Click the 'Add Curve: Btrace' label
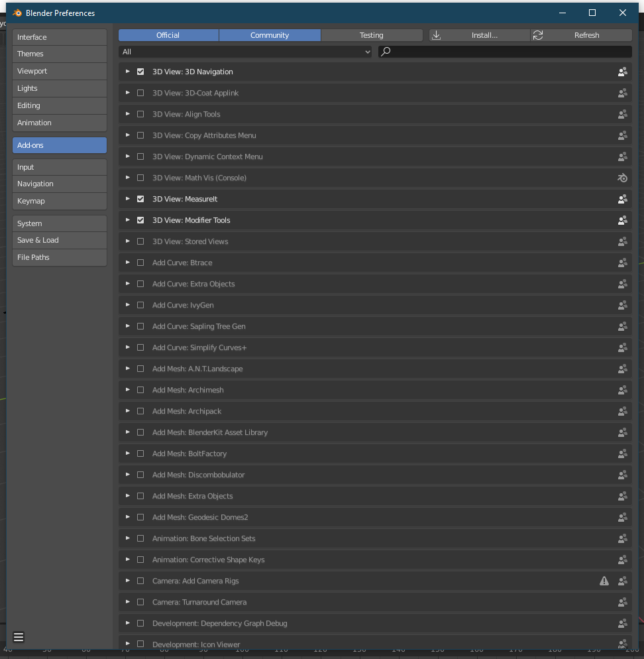This screenshot has width=644, height=659. click(182, 263)
